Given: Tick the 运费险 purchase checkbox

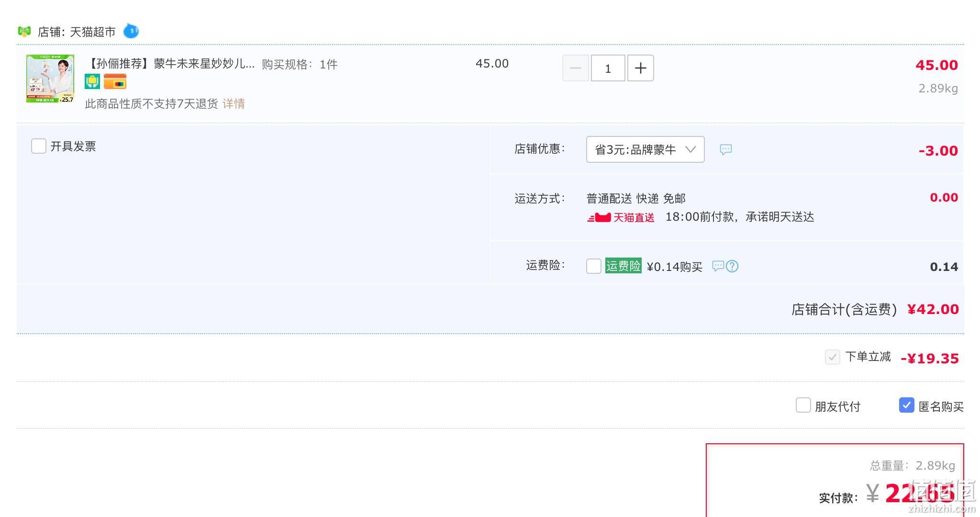Looking at the screenshot, I should (x=594, y=266).
